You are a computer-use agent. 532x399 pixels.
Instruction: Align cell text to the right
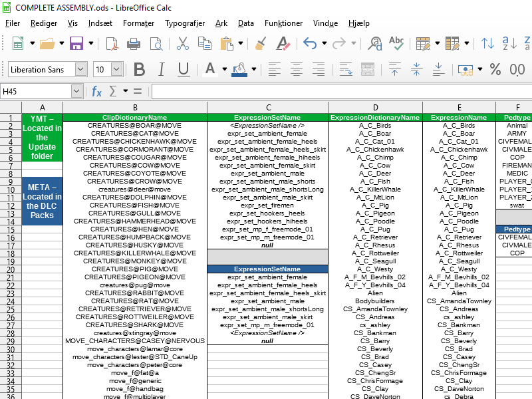pyautogui.click(x=319, y=69)
